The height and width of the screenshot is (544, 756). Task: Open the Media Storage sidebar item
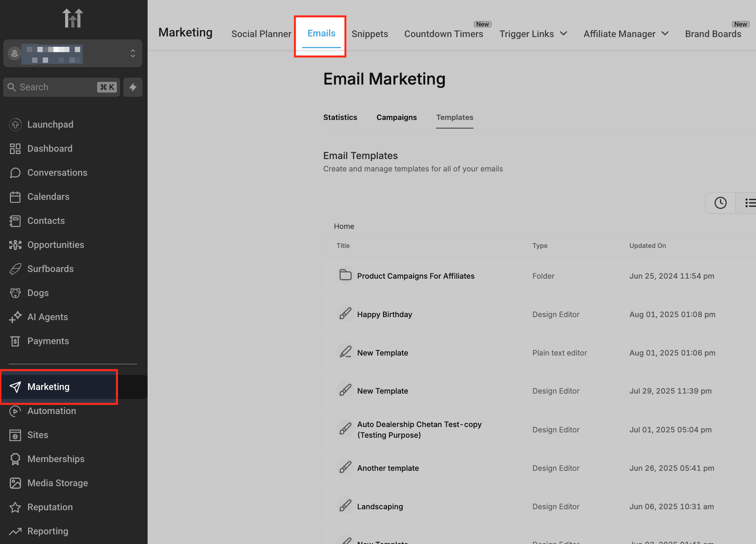57,483
